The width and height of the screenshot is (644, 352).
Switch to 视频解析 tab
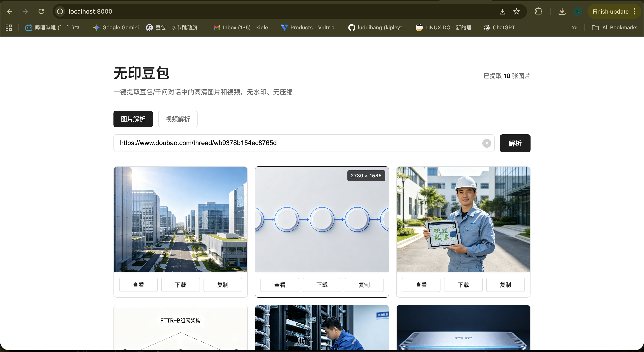(178, 119)
